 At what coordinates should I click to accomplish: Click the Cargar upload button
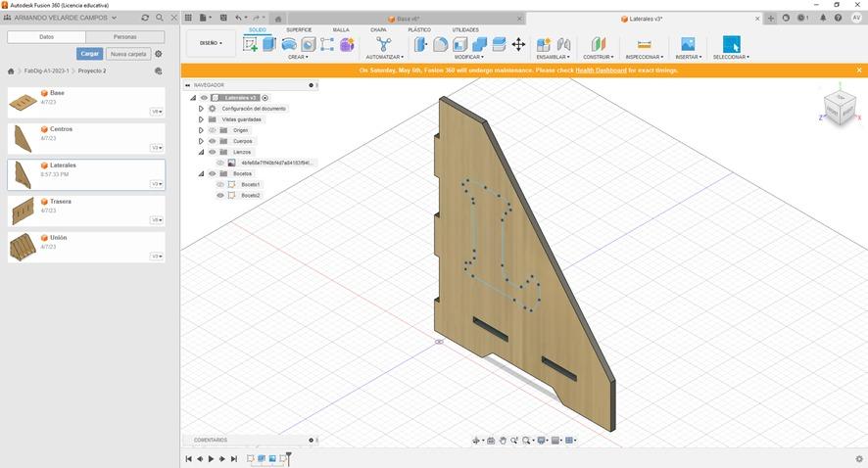tap(90, 54)
